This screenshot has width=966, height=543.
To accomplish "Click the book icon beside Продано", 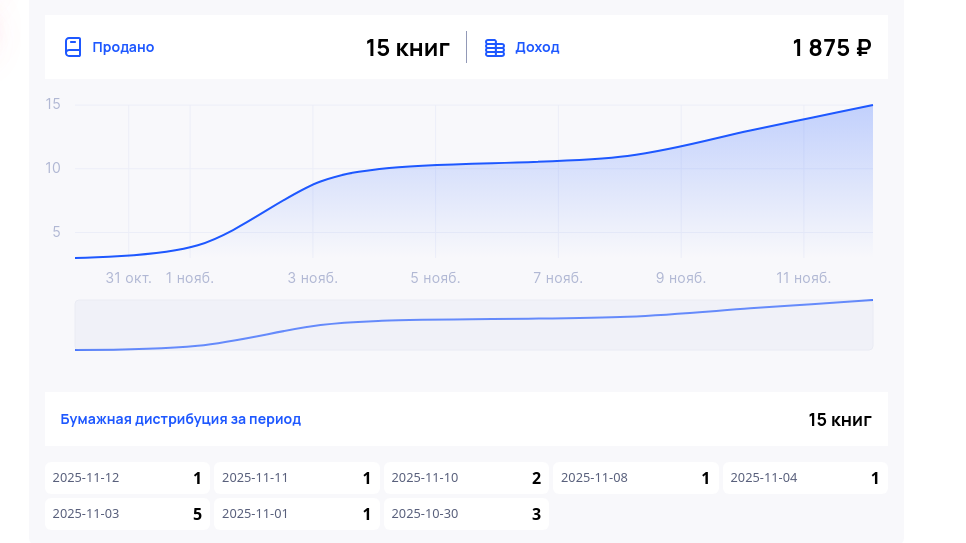I will [72, 47].
